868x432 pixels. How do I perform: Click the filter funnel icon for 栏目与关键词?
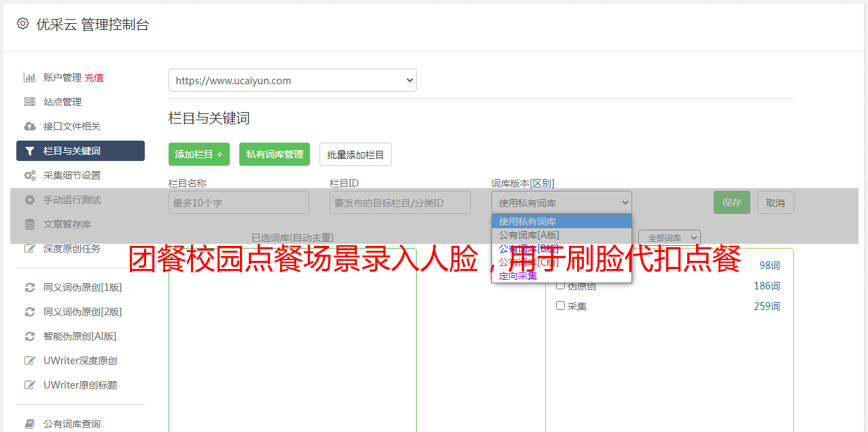(x=29, y=151)
